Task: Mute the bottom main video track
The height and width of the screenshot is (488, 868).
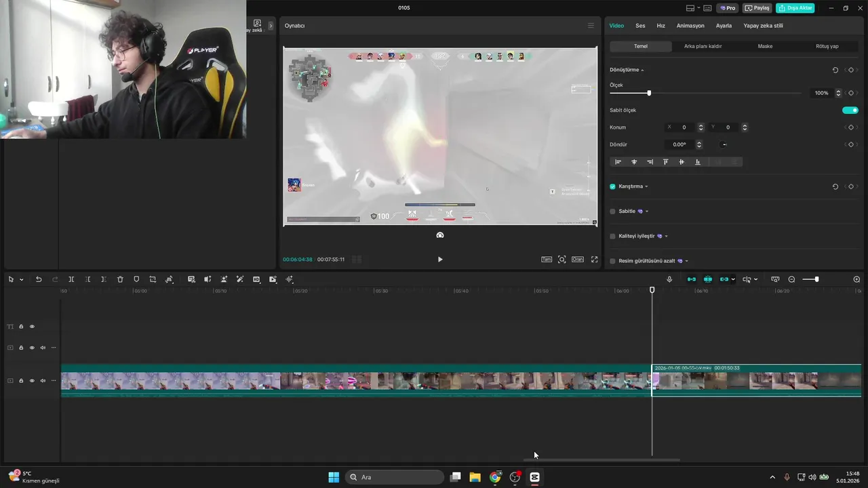Action: [x=43, y=381]
